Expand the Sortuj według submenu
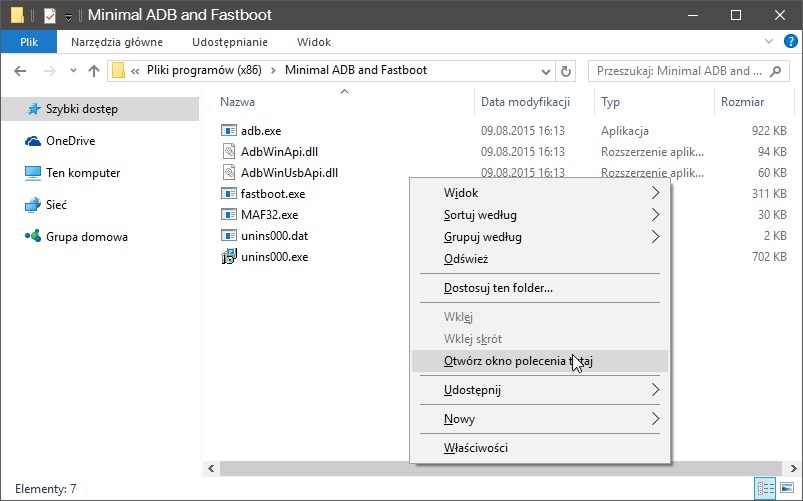803x501 pixels. pyautogui.click(x=655, y=215)
